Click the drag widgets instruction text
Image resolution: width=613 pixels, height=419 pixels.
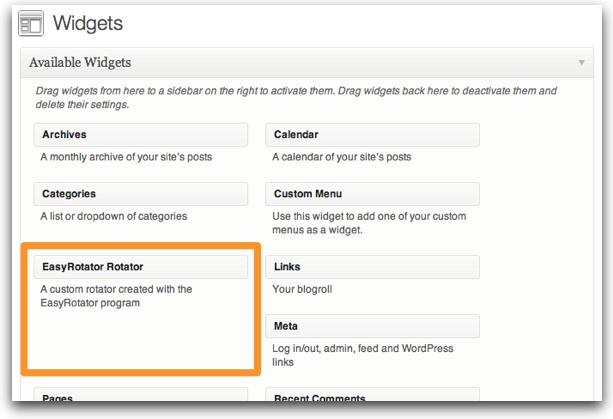click(x=294, y=97)
